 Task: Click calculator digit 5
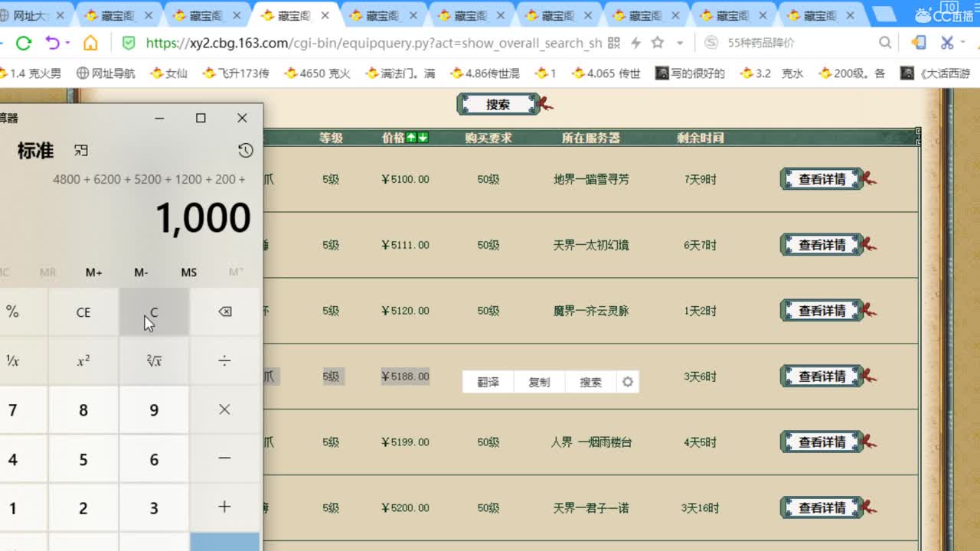(x=83, y=459)
